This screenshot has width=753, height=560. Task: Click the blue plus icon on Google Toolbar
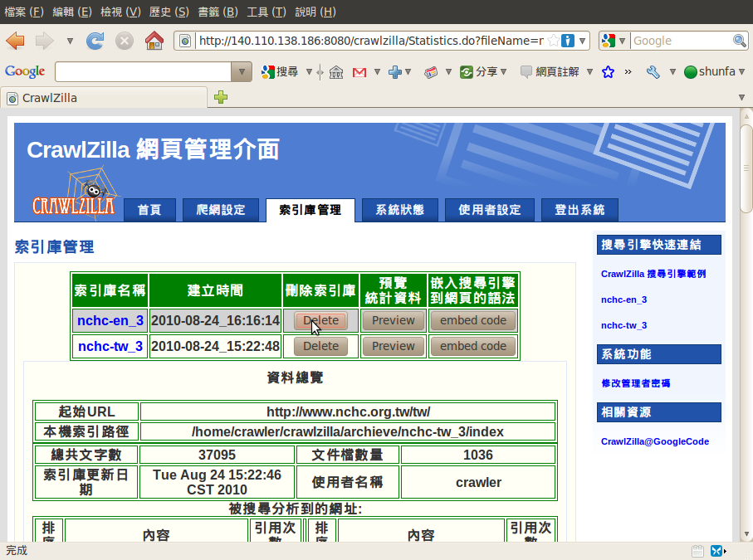[394, 72]
